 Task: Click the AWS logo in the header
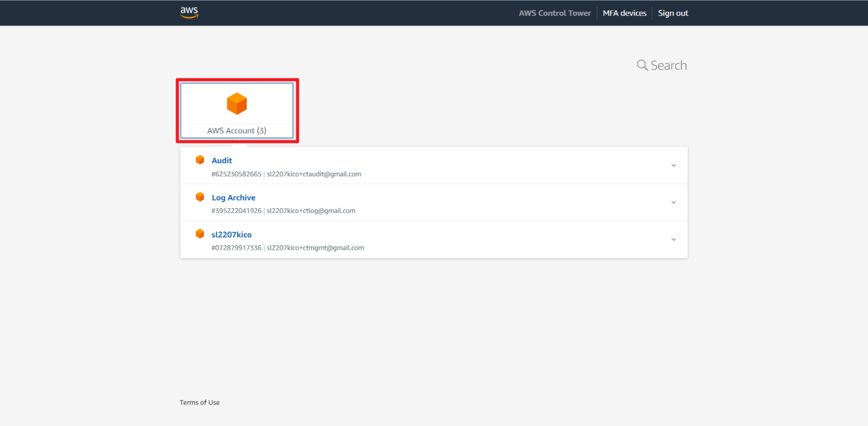click(189, 12)
